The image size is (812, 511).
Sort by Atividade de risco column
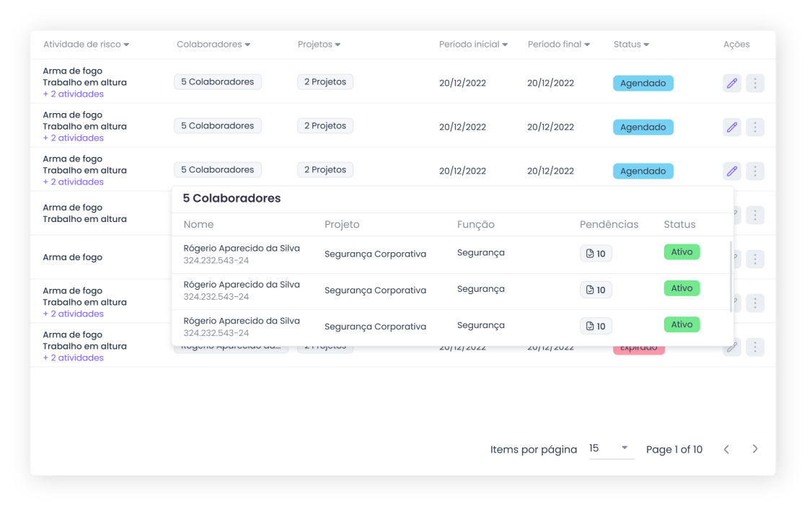coord(86,45)
